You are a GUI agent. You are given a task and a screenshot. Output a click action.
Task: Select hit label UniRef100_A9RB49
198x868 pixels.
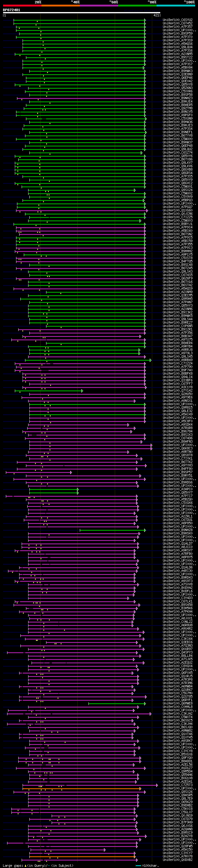pos(178,360)
